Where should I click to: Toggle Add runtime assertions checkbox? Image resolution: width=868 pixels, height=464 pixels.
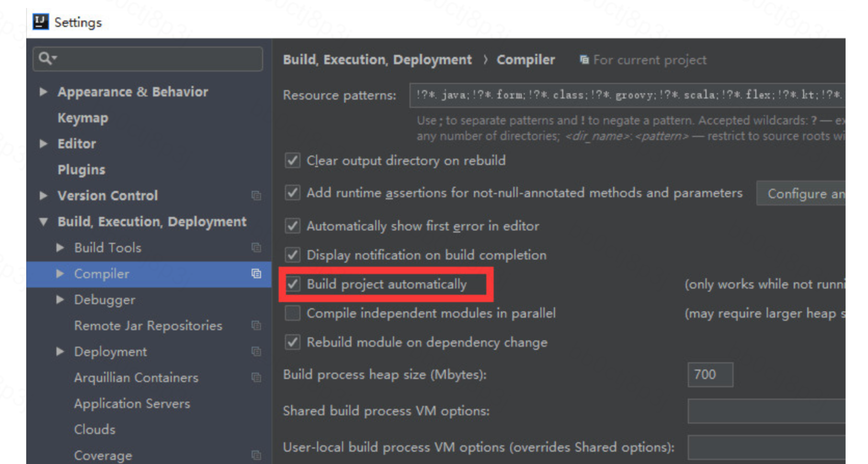pos(293,193)
